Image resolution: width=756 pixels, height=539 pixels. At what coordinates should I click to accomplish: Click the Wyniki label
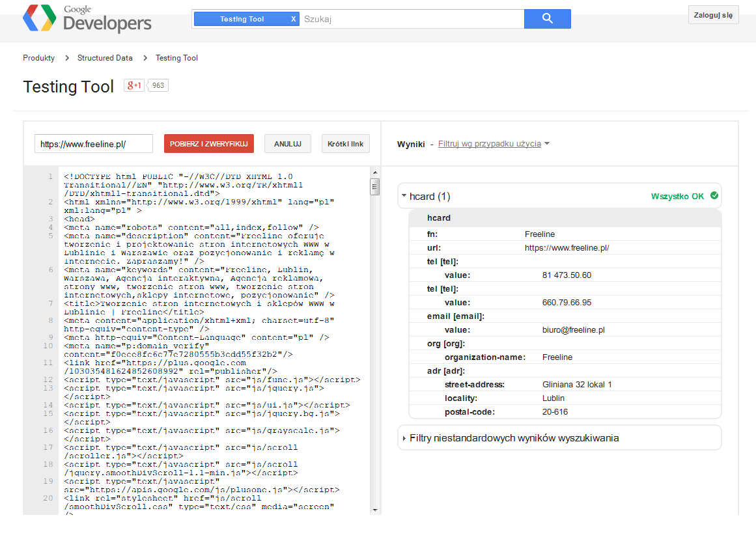pos(411,144)
